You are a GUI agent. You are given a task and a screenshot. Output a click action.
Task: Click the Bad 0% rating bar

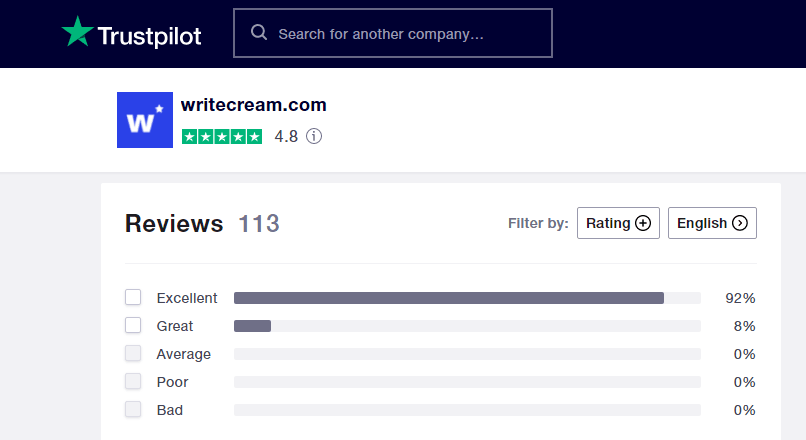point(467,410)
